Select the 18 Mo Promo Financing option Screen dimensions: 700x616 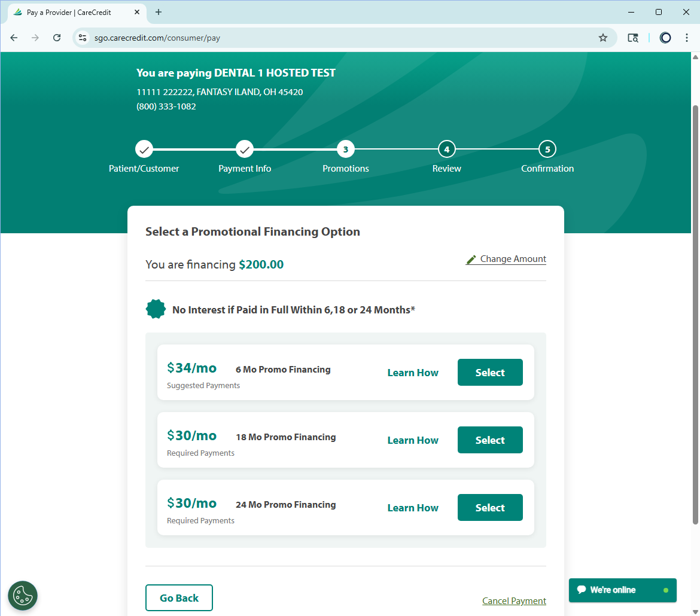point(490,440)
